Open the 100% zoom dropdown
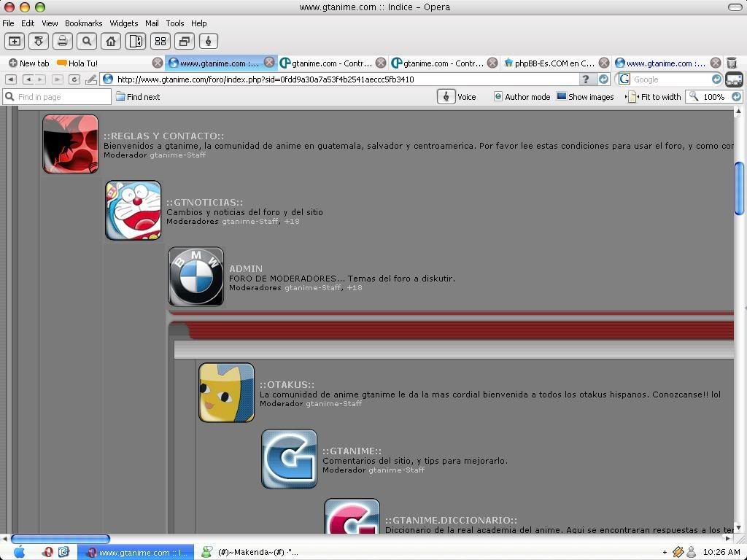The height and width of the screenshot is (560, 747). 737,97
